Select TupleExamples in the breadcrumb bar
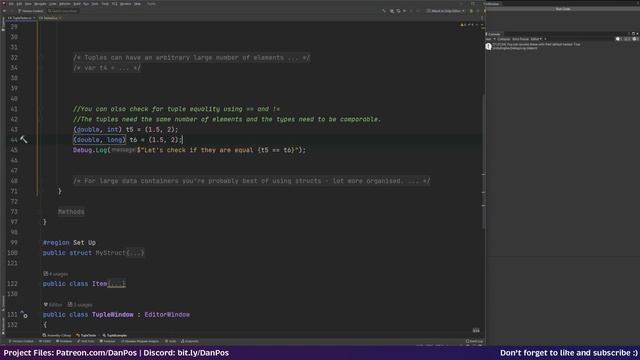Image resolution: width=640 pixels, height=360 pixels. pos(115,336)
